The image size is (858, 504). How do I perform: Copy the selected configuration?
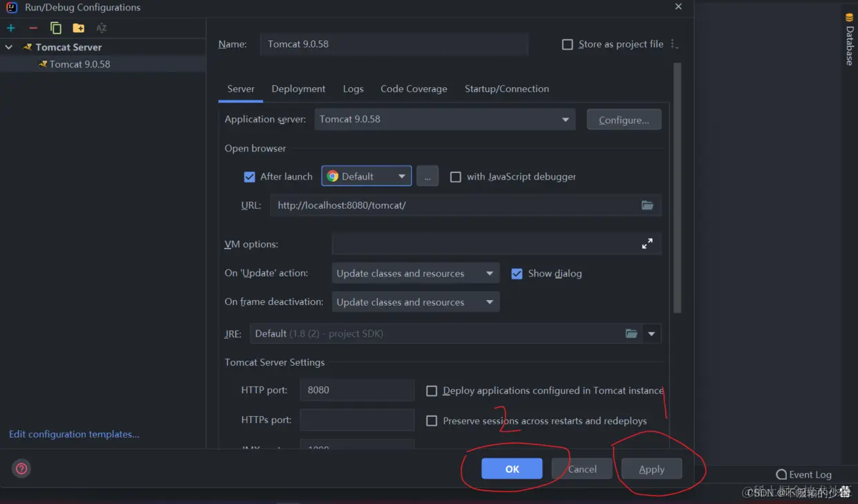55,28
